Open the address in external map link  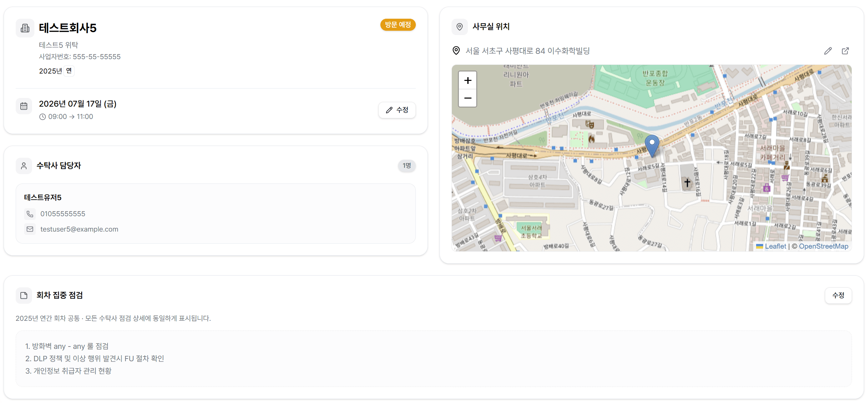click(845, 51)
